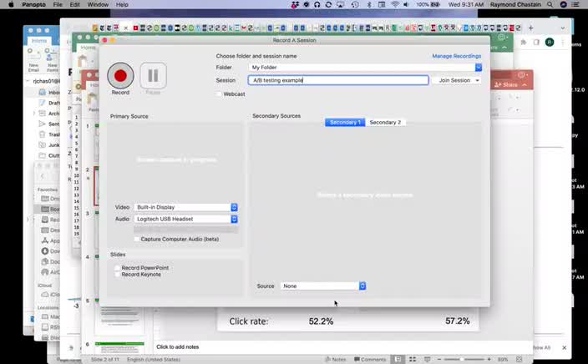Select the Secondary 1 tab
This screenshot has width=588, height=364.
click(x=345, y=123)
